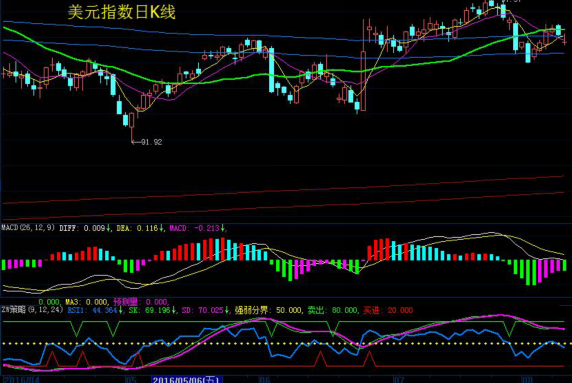Click the 买进: 20.000 label

pyautogui.click(x=388, y=310)
